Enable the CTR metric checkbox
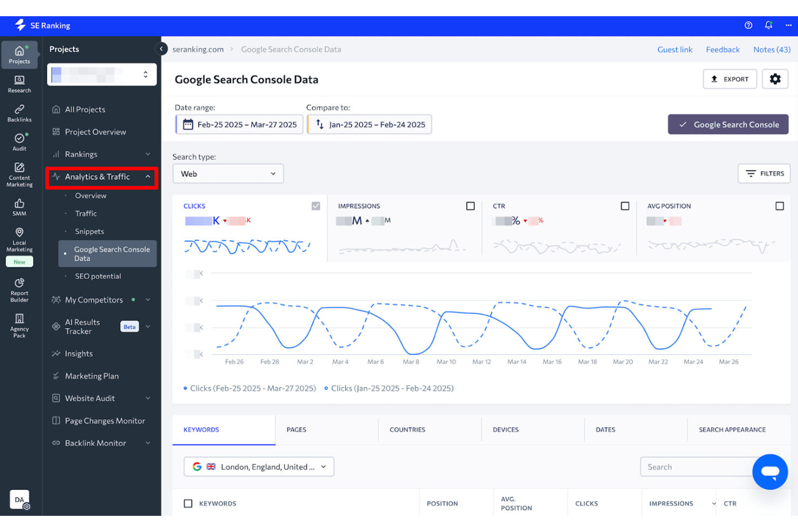The image size is (798, 532). pos(625,206)
